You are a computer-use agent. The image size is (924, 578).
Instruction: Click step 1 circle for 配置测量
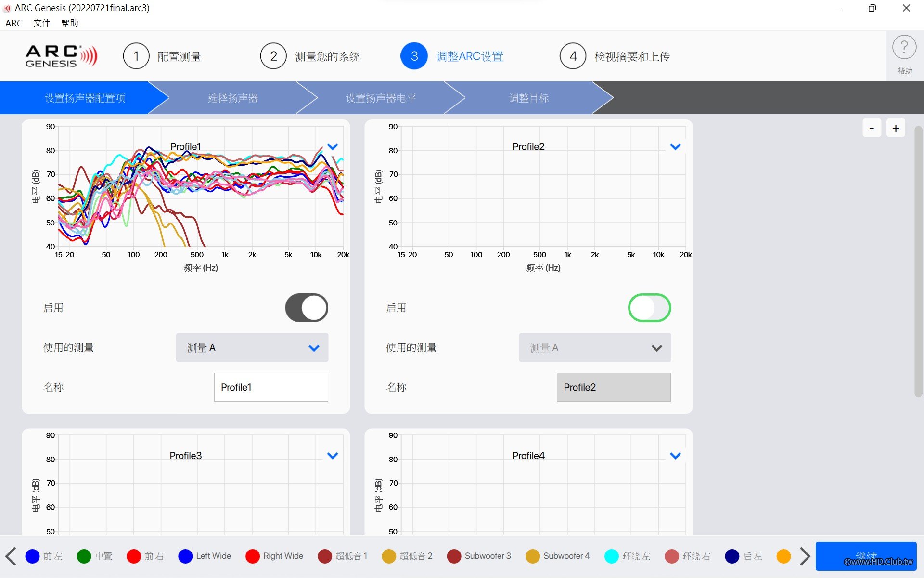(x=136, y=56)
